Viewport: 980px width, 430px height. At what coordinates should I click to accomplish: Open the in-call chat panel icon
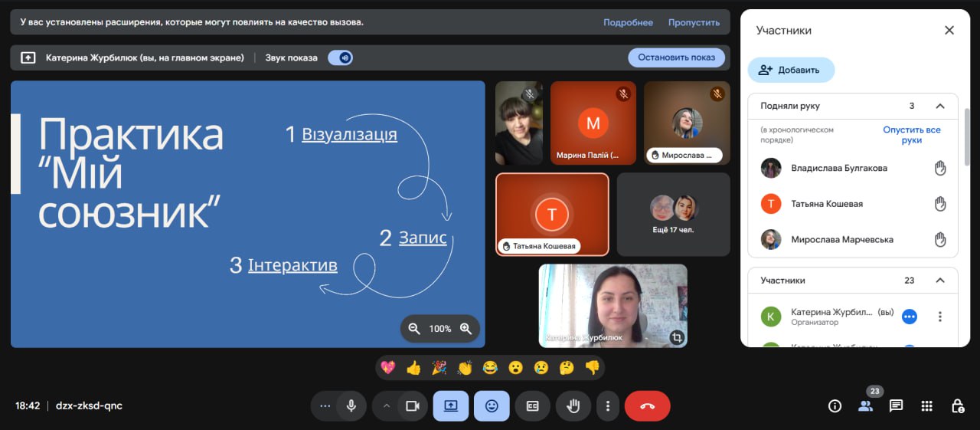coord(896,406)
